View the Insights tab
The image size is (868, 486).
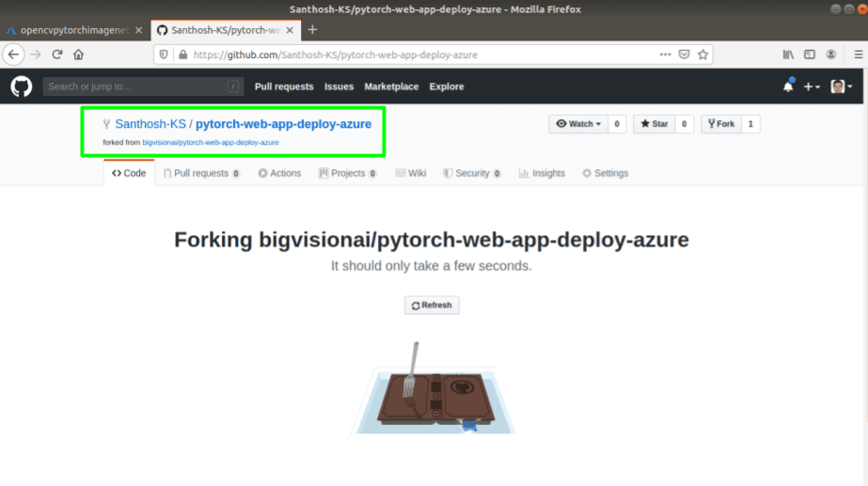coord(542,173)
